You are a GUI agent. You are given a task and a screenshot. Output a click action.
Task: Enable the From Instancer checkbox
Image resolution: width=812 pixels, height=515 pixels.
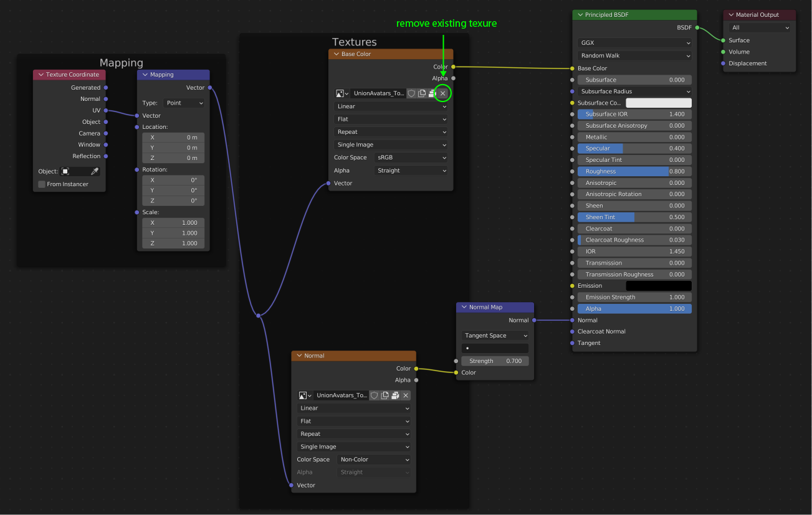point(42,184)
